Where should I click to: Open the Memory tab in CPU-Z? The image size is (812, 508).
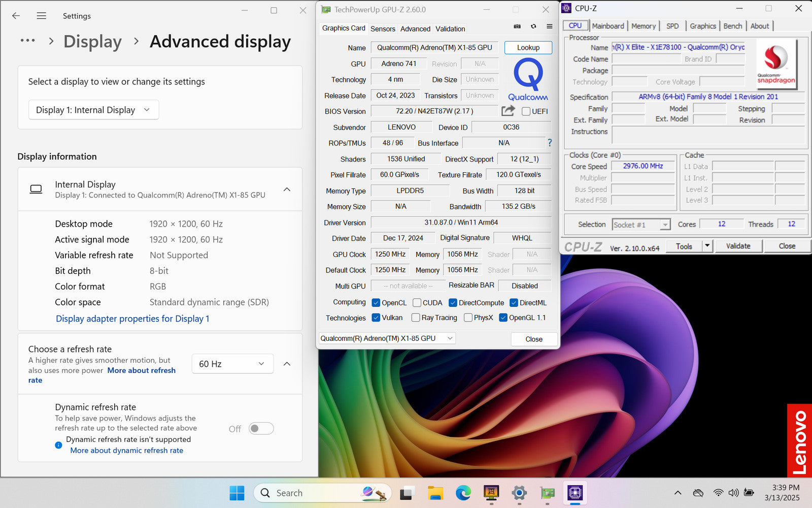[644, 26]
